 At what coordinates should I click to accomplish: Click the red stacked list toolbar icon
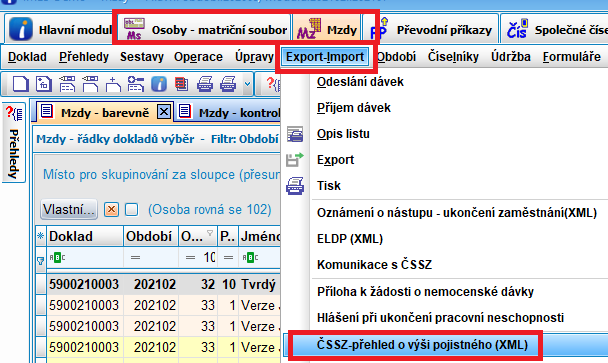(x=181, y=84)
